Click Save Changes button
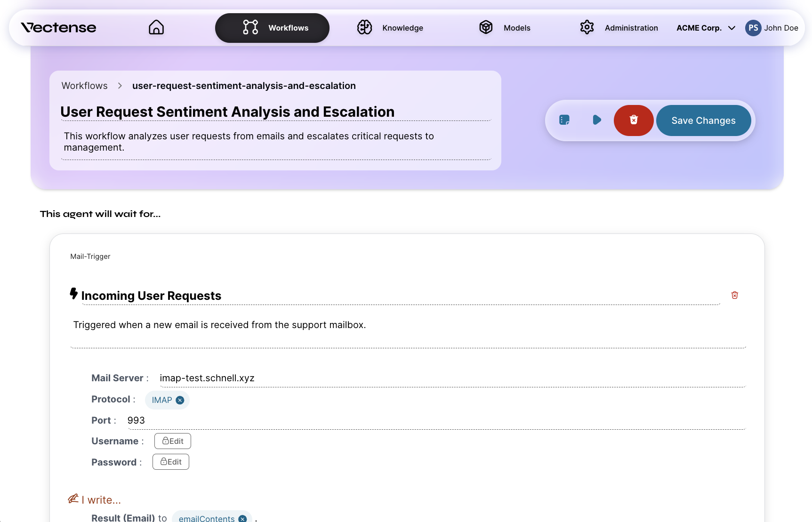Screen dimensions: 812x522 tap(703, 120)
